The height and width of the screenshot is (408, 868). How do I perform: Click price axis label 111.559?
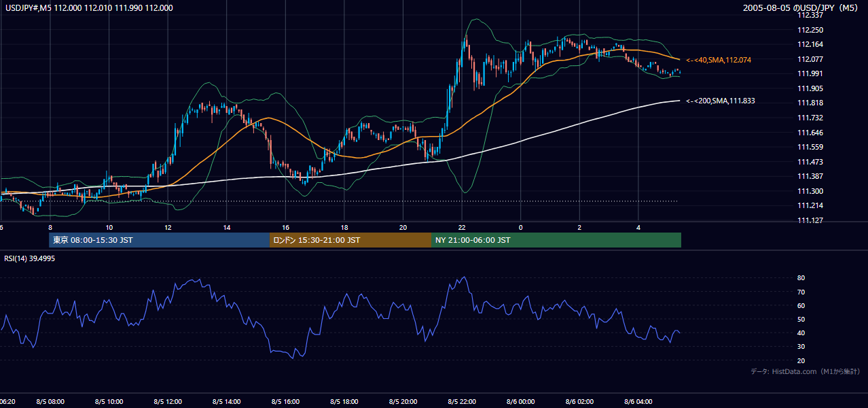811,148
